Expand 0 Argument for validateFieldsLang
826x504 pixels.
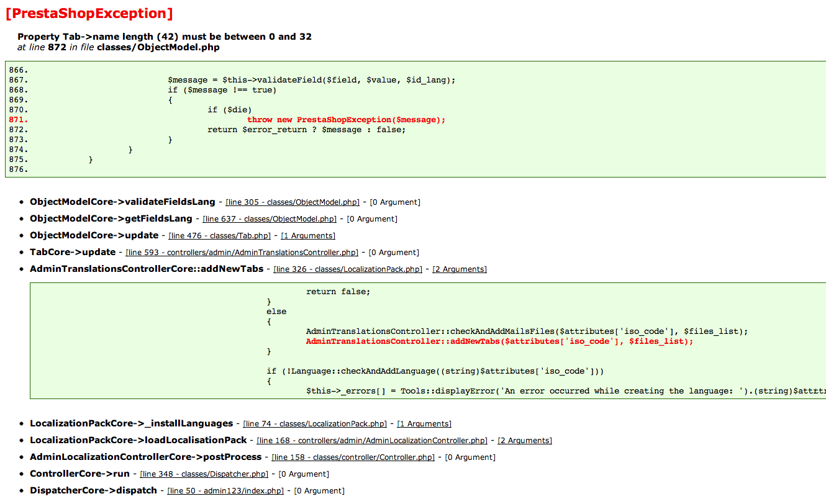[395, 202]
